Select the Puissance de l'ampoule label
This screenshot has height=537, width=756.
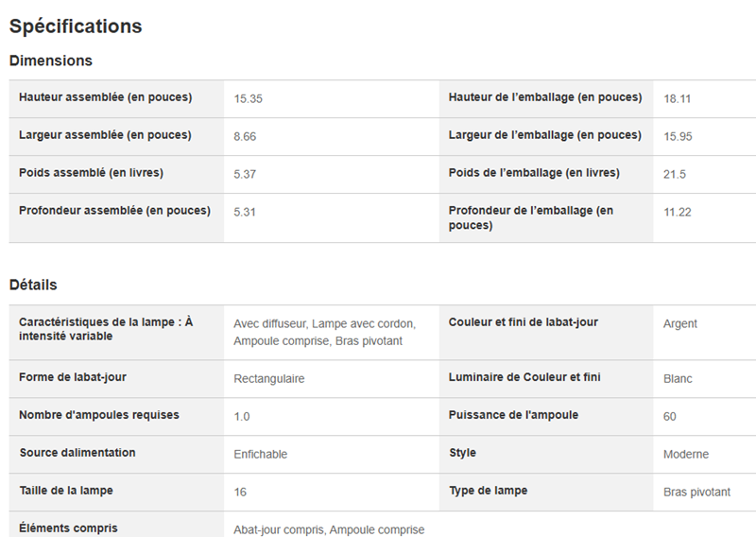pos(513,415)
